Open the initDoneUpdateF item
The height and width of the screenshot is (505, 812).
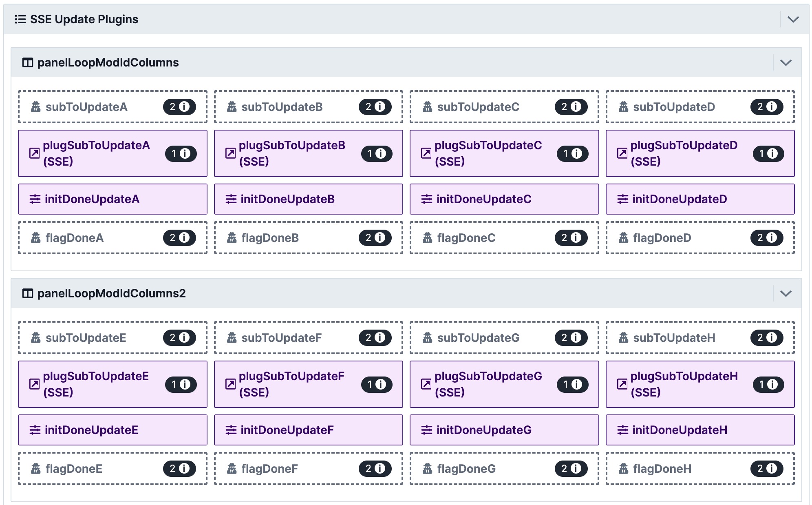click(x=308, y=430)
